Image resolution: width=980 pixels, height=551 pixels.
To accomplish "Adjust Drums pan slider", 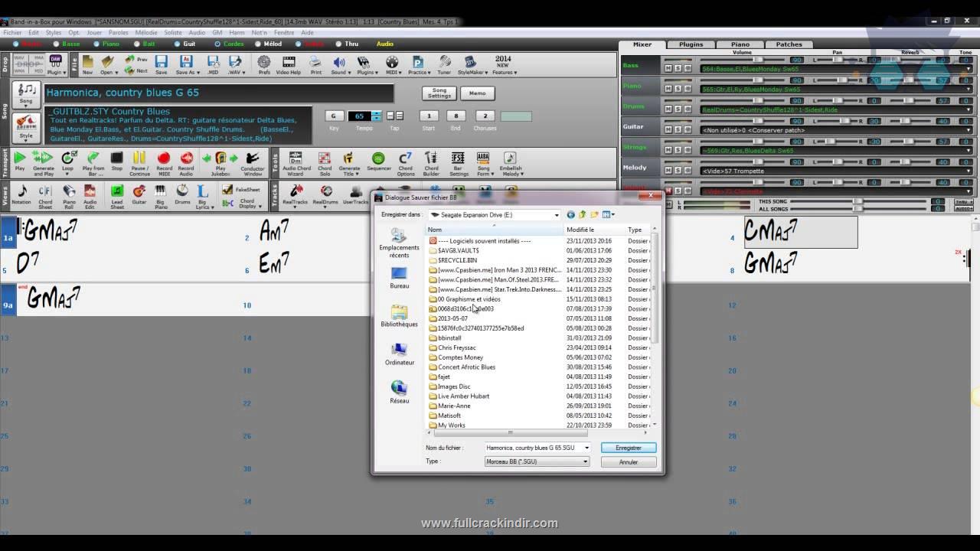I will [x=838, y=100].
